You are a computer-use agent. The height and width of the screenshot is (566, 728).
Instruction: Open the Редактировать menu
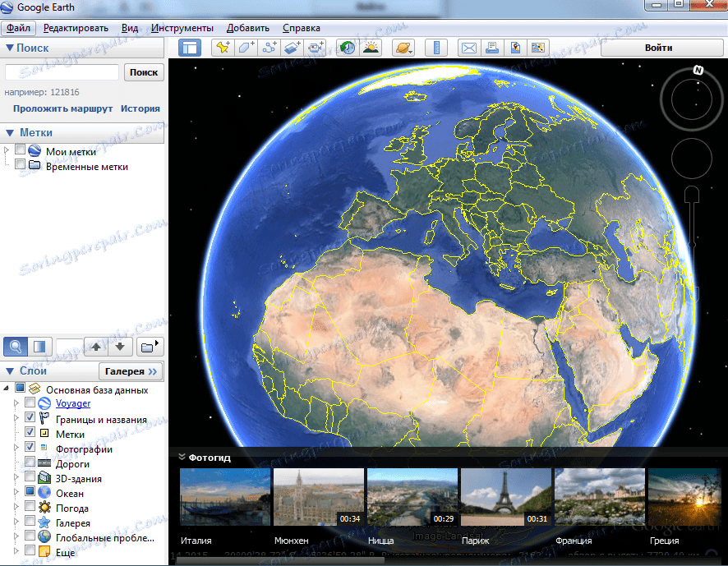click(76, 28)
